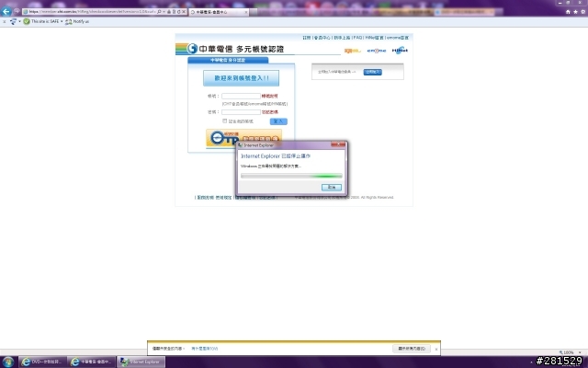This screenshot has height=368, width=588.
Task: Click the browser forward arrow
Action: (17, 12)
